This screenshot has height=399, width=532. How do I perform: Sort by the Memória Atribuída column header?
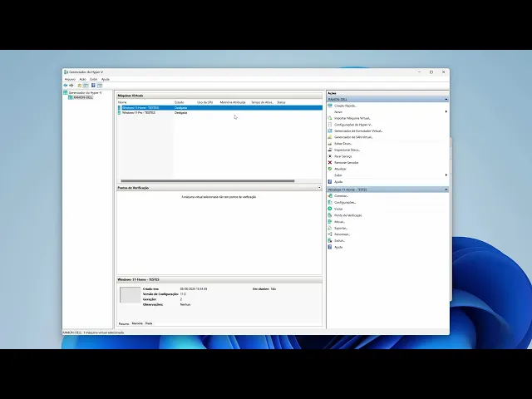pyautogui.click(x=234, y=102)
